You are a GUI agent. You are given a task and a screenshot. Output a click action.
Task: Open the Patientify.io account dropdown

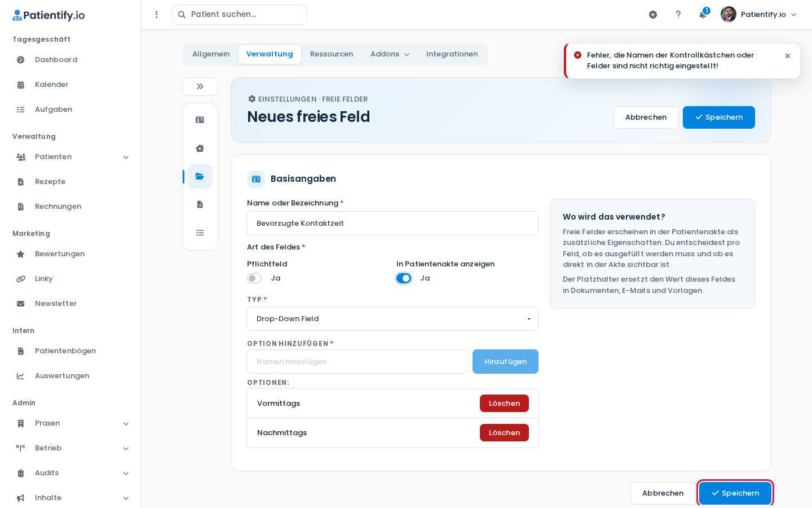point(759,15)
